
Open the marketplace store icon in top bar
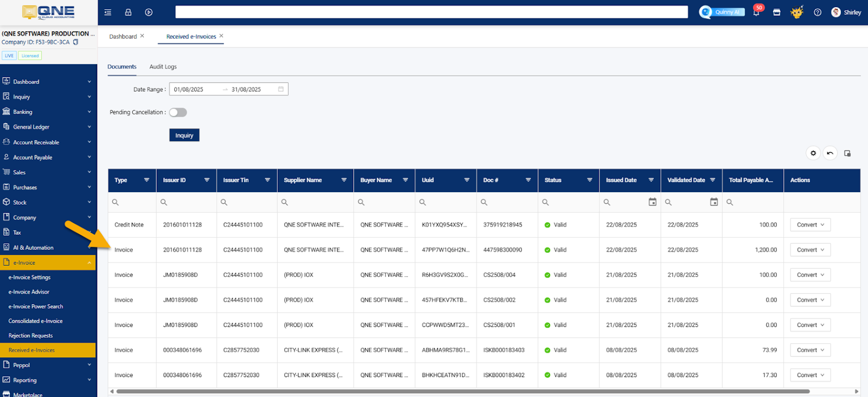click(777, 12)
